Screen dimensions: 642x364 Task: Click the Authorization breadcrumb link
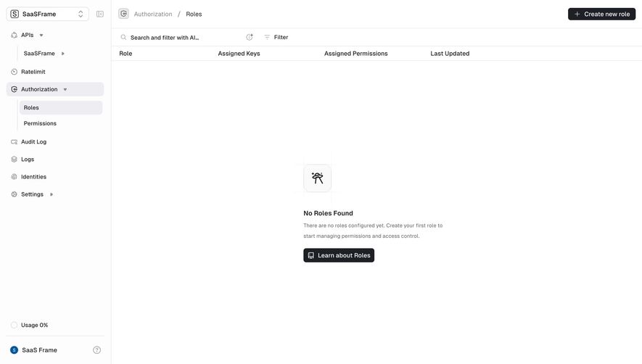tap(153, 14)
